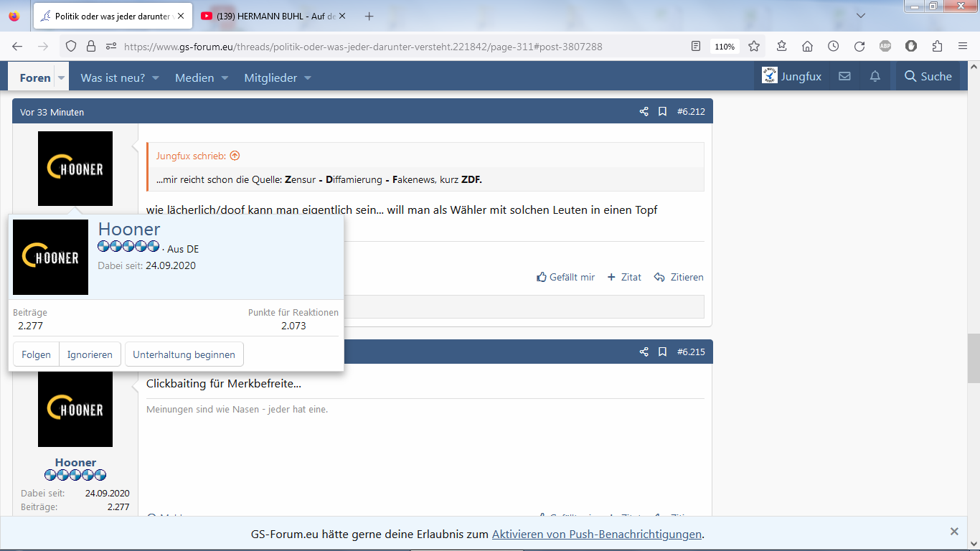Image resolution: width=980 pixels, height=551 pixels.
Task: Click the share icon on post #6.212
Action: coord(644,112)
